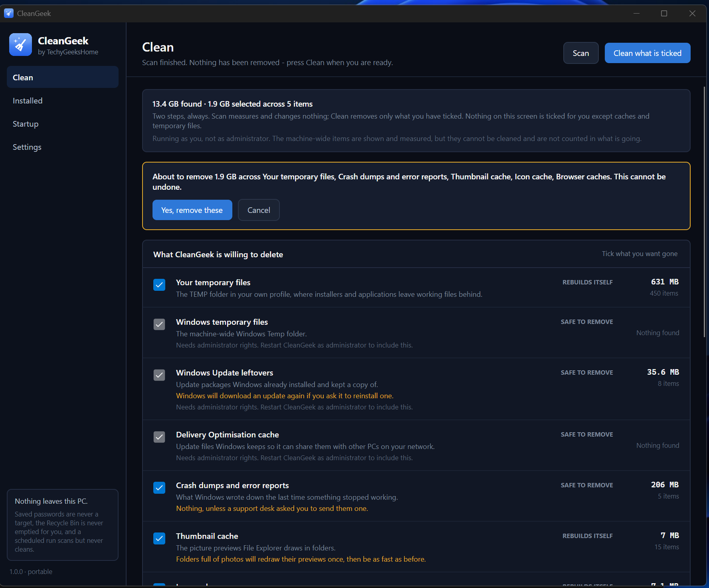
Task: Click the '1.0.0 · portable' version label
Action: pos(31,572)
